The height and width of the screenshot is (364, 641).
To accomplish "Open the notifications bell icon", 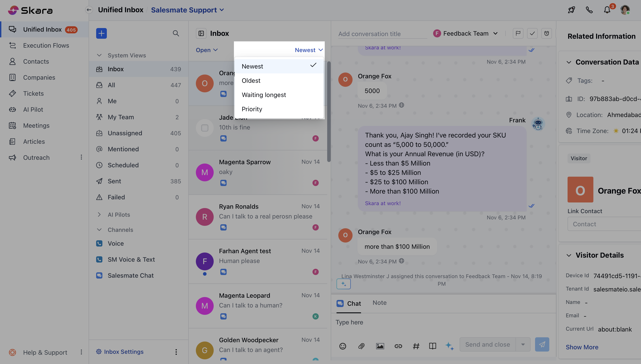I will (607, 10).
